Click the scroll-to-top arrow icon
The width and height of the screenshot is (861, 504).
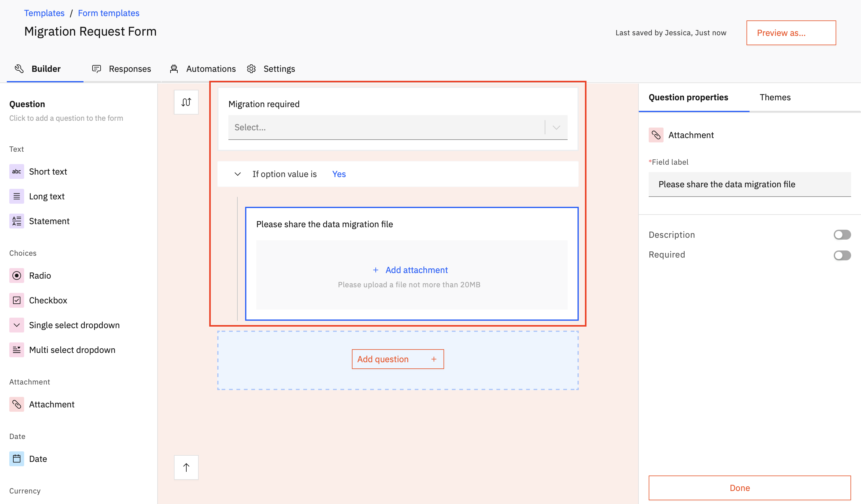(x=186, y=467)
